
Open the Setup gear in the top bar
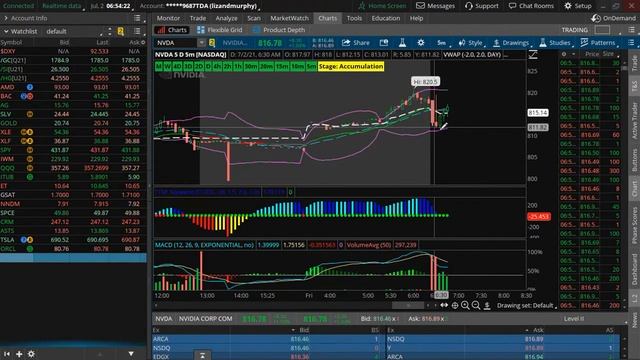pos(578,6)
